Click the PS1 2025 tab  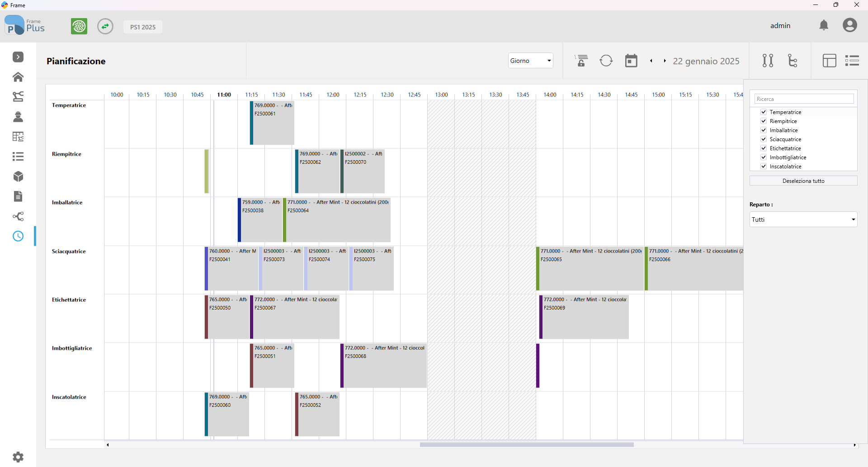click(x=143, y=27)
